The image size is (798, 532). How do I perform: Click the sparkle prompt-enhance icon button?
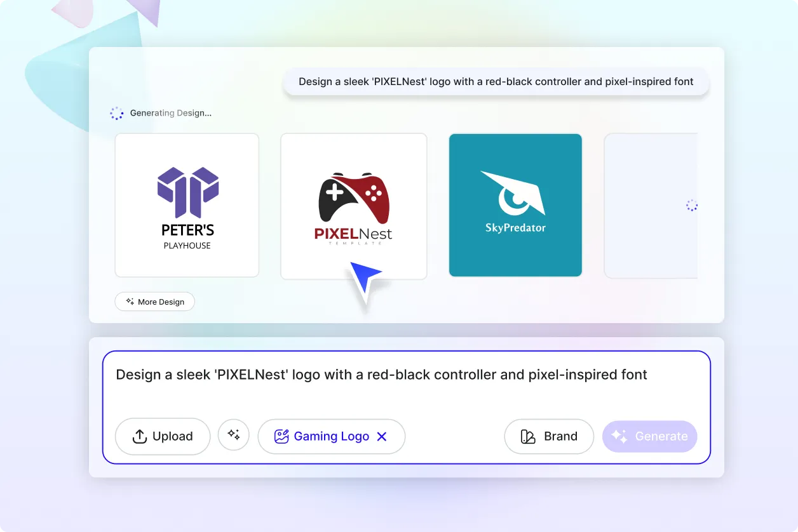234,435
